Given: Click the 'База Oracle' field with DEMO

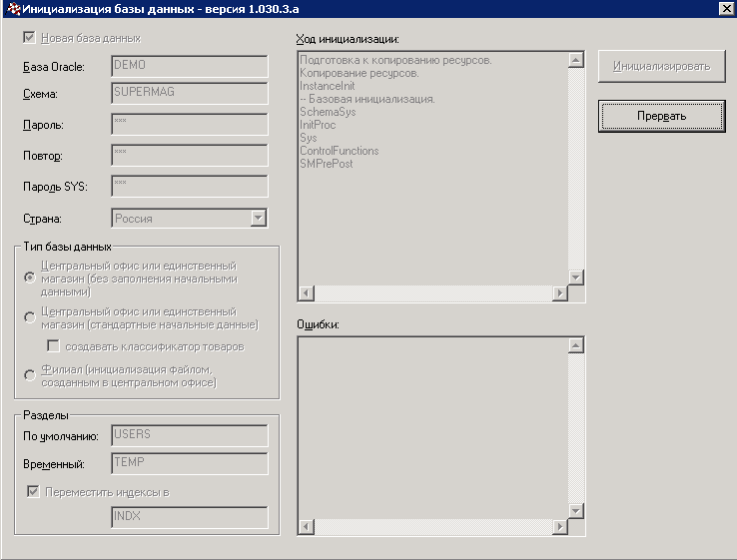Looking at the screenshot, I should coord(190,66).
